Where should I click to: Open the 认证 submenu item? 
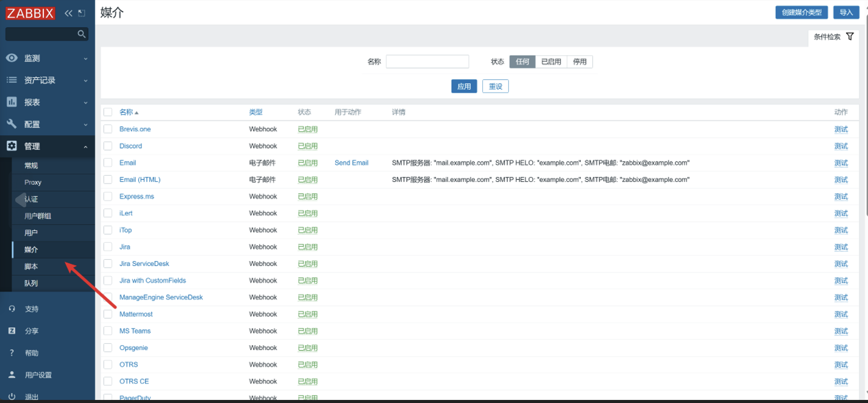pyautogui.click(x=53, y=199)
